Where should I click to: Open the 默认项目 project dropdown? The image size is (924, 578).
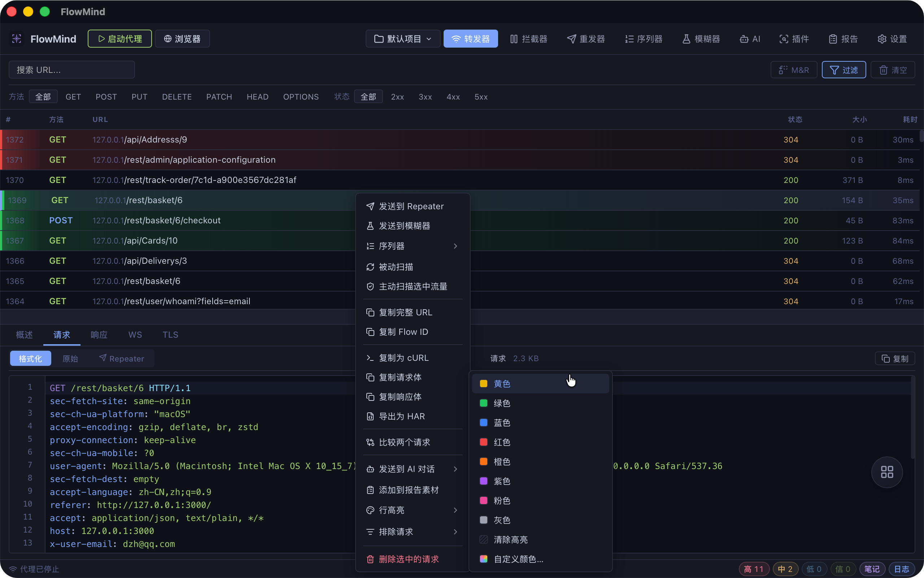pos(403,39)
